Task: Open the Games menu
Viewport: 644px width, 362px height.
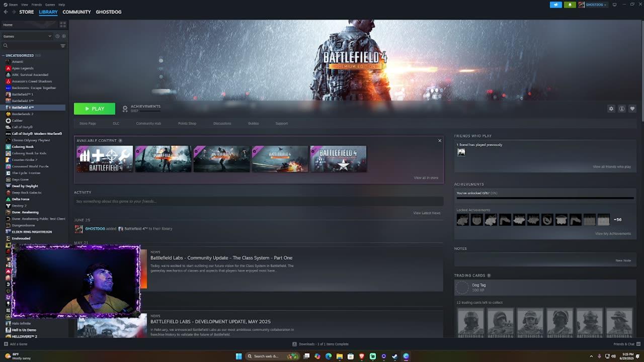Action: coord(50,5)
